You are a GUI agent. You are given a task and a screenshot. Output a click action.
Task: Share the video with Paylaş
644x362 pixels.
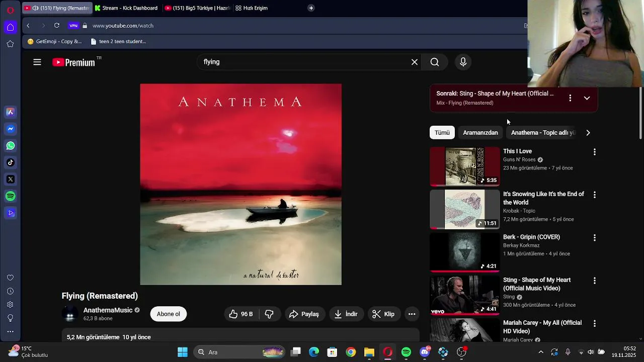point(304,314)
